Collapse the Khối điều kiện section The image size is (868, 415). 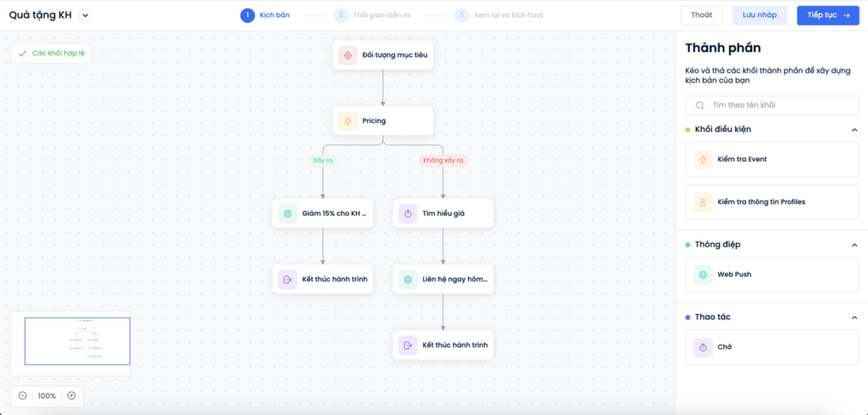[854, 130]
